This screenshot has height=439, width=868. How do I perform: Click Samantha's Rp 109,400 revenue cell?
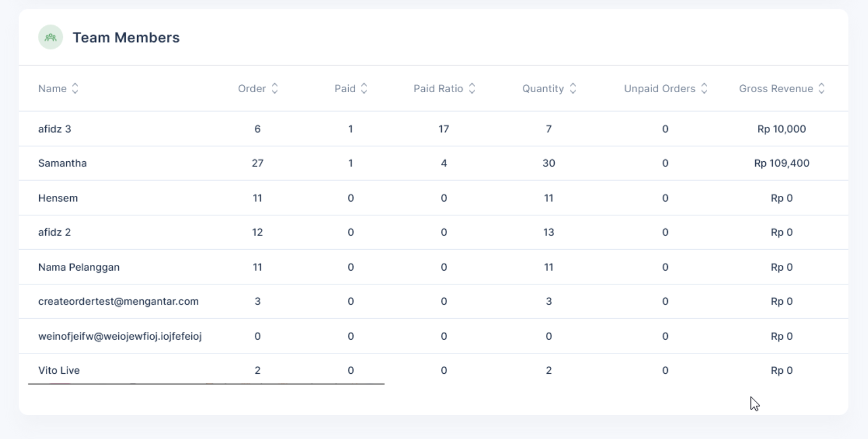click(x=782, y=163)
